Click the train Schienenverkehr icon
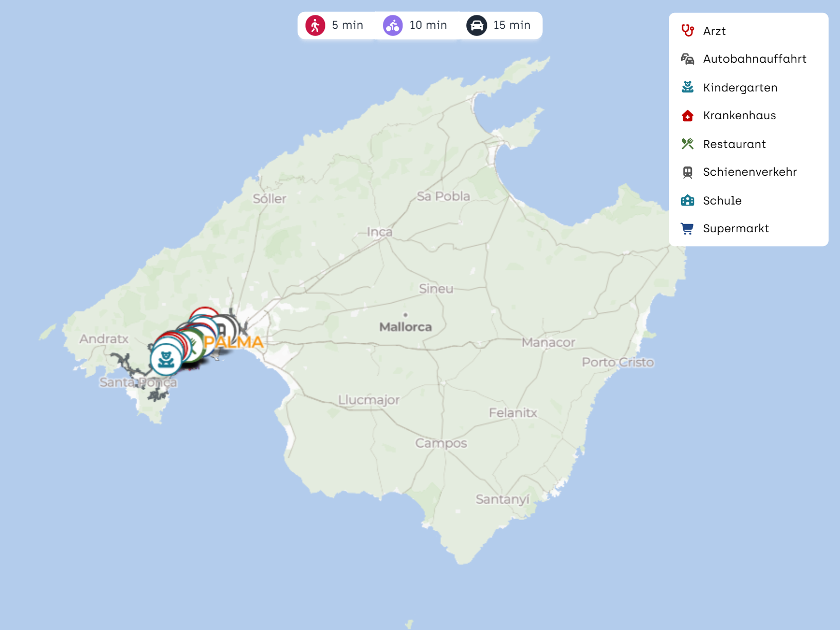Image resolution: width=840 pixels, height=630 pixels. pos(687,172)
